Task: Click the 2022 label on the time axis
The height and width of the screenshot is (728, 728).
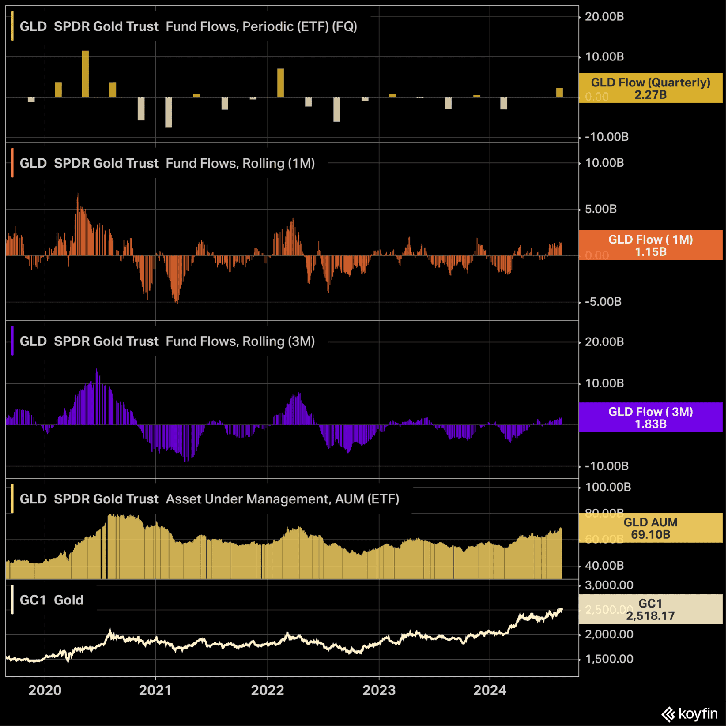Action: pyautogui.click(x=268, y=690)
